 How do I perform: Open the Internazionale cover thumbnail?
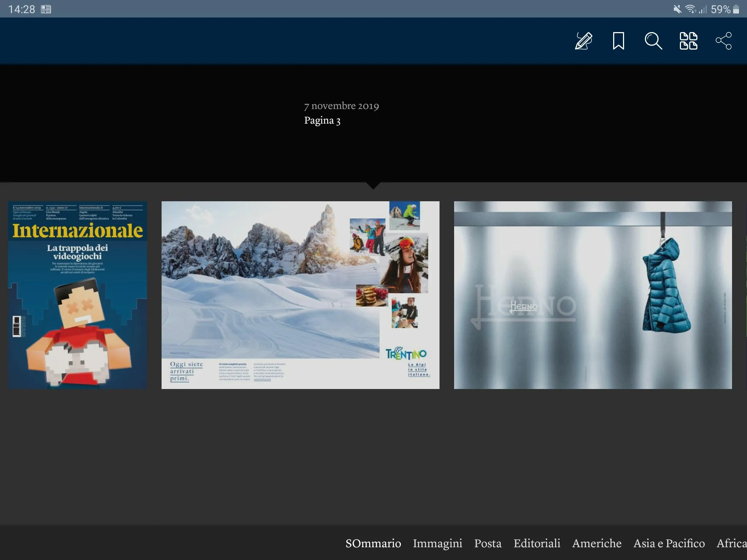(78, 295)
